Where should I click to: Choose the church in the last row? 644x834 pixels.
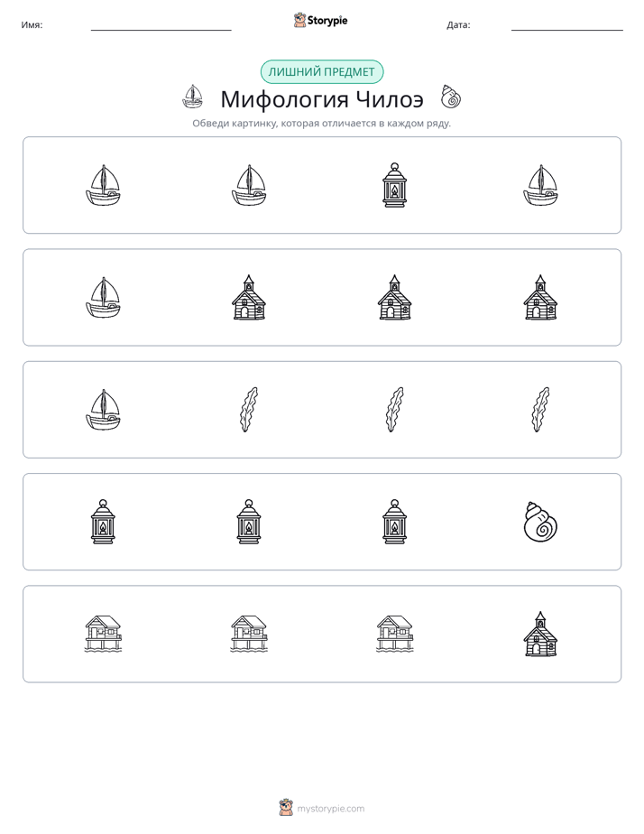[540, 634]
